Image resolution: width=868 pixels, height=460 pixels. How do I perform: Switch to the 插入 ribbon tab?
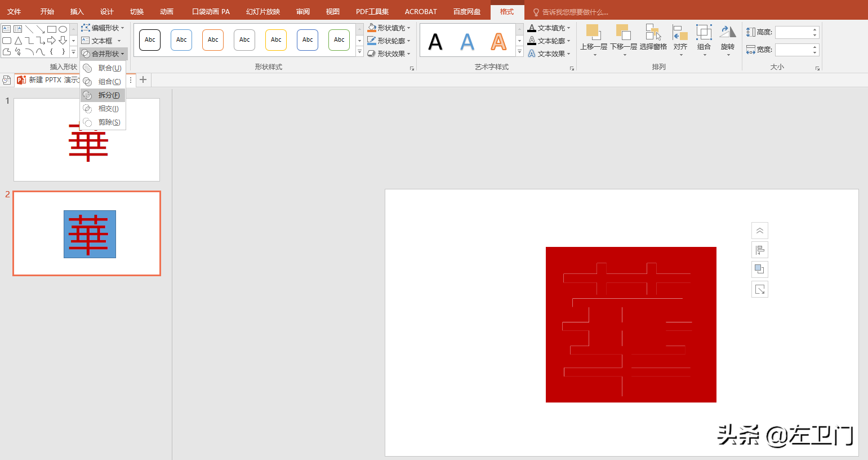pyautogui.click(x=77, y=11)
